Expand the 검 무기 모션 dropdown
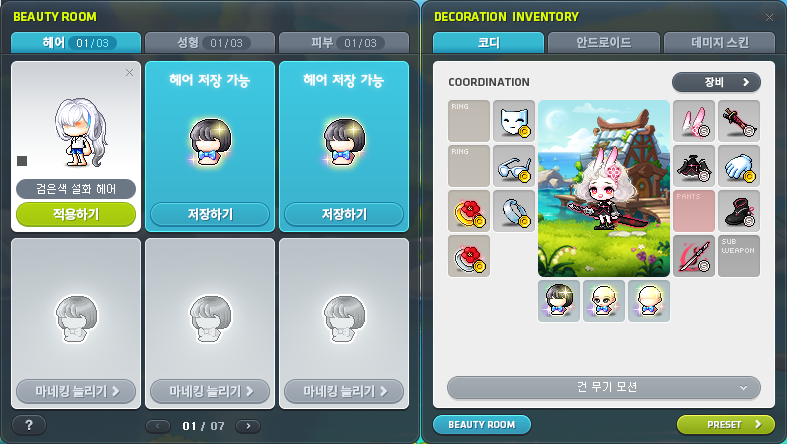 (604, 387)
